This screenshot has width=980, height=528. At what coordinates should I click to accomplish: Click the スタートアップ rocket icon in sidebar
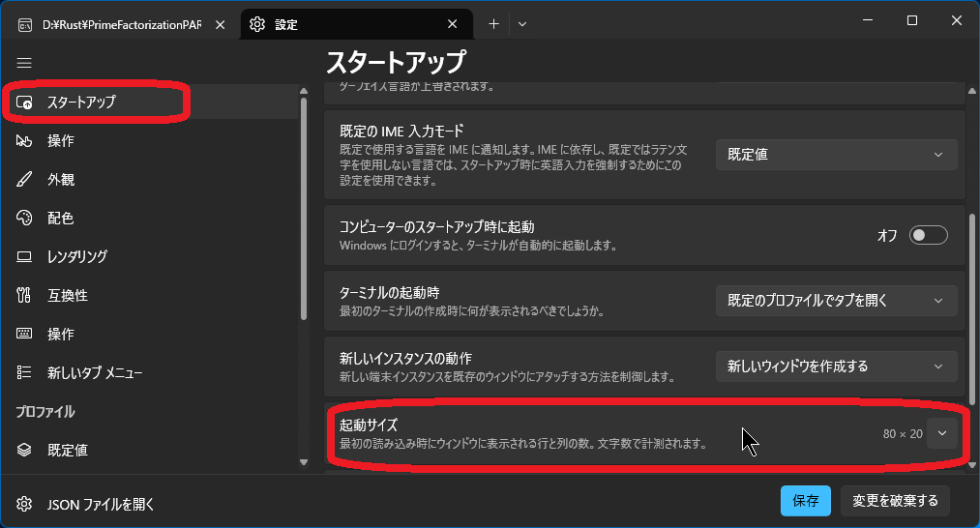coord(25,103)
